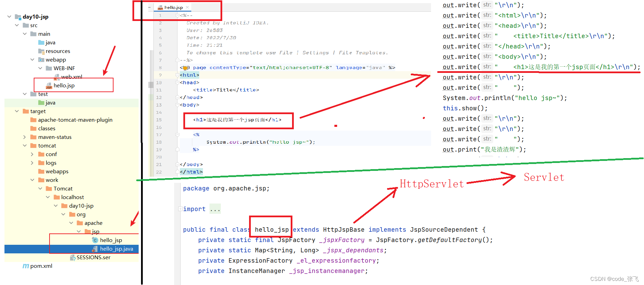Click the closing </html> tag on line 22
The height and width of the screenshot is (285, 644).
(191, 172)
